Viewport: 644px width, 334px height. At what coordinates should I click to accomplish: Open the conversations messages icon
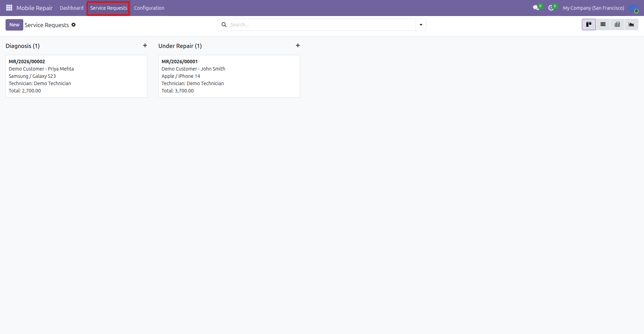click(x=536, y=8)
